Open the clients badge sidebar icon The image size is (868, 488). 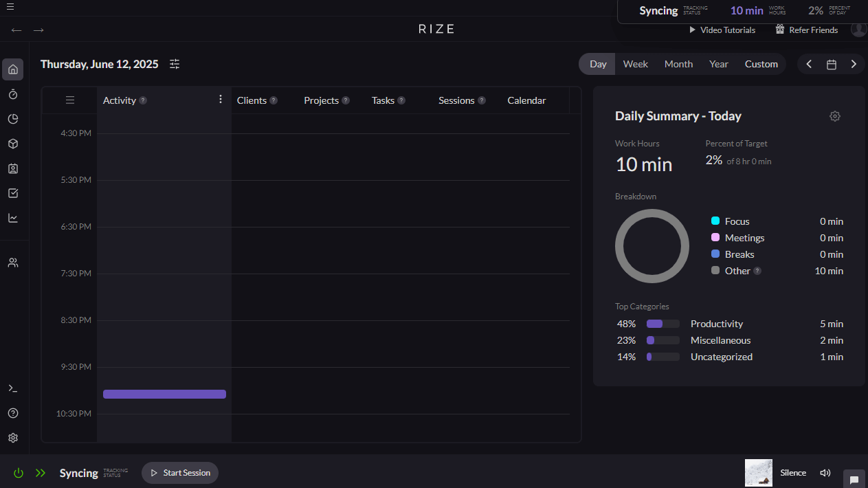point(12,168)
